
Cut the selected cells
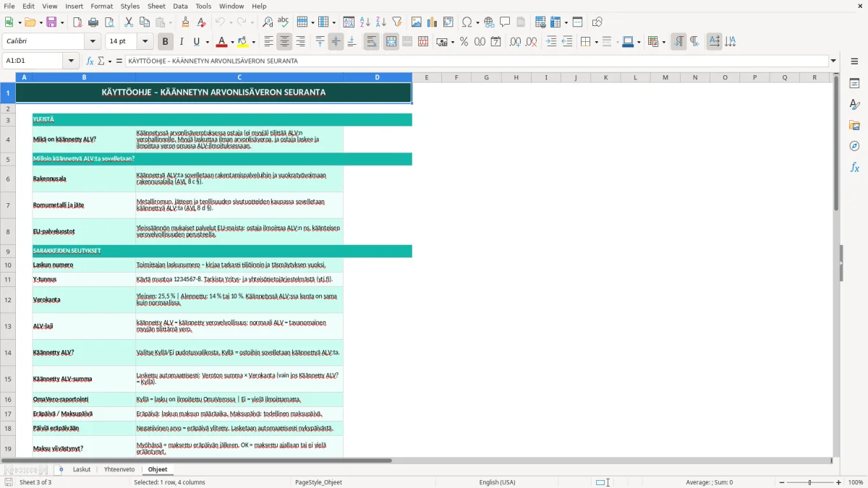click(128, 22)
